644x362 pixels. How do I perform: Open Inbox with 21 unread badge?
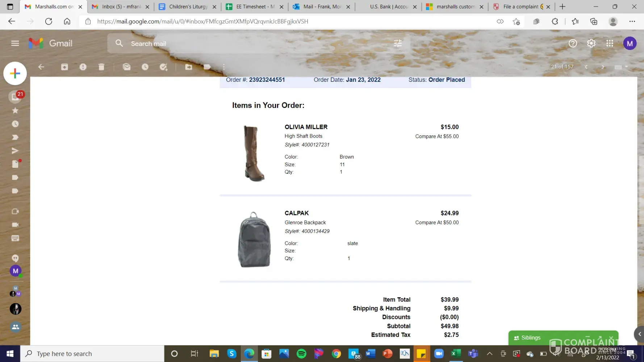point(16,96)
